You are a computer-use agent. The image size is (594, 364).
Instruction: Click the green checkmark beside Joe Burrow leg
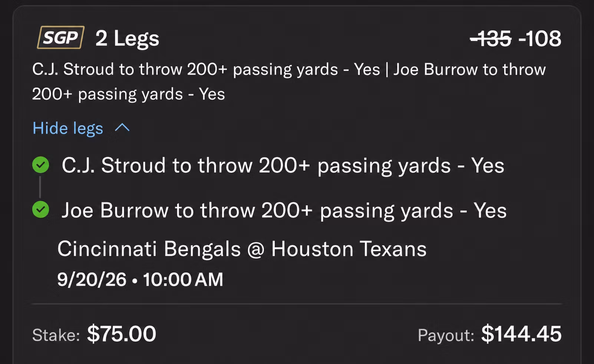(41, 210)
